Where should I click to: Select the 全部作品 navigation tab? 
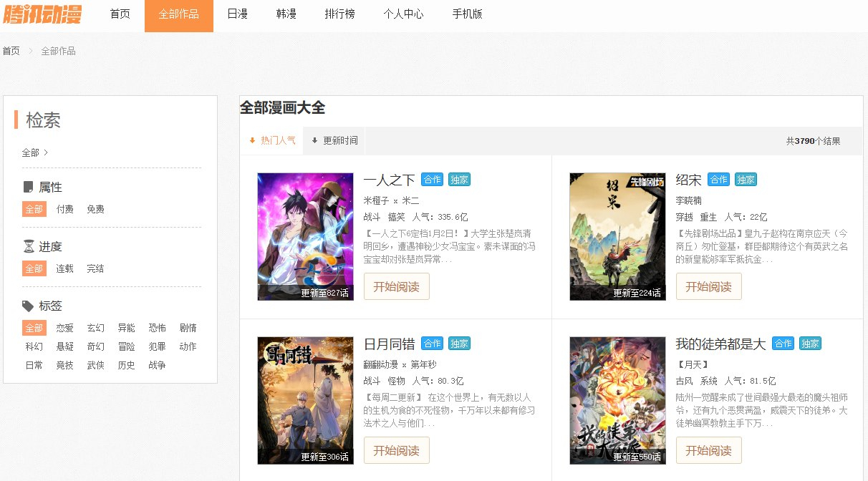click(x=179, y=14)
